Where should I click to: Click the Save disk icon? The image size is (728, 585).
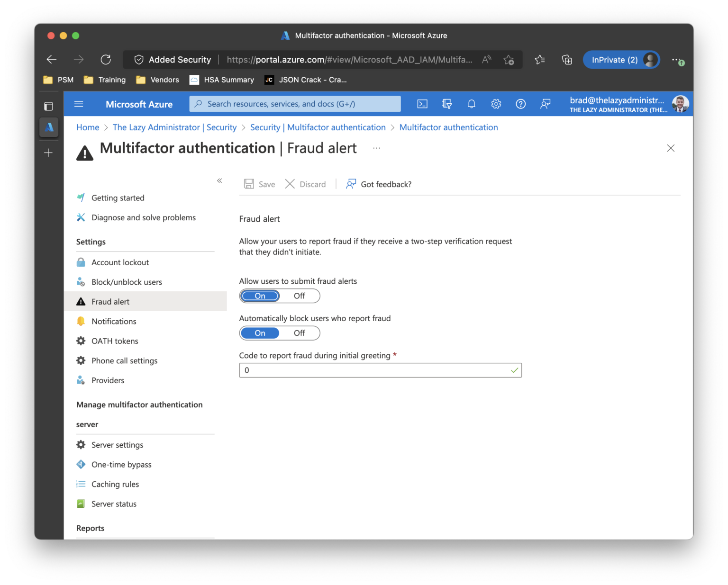249,184
